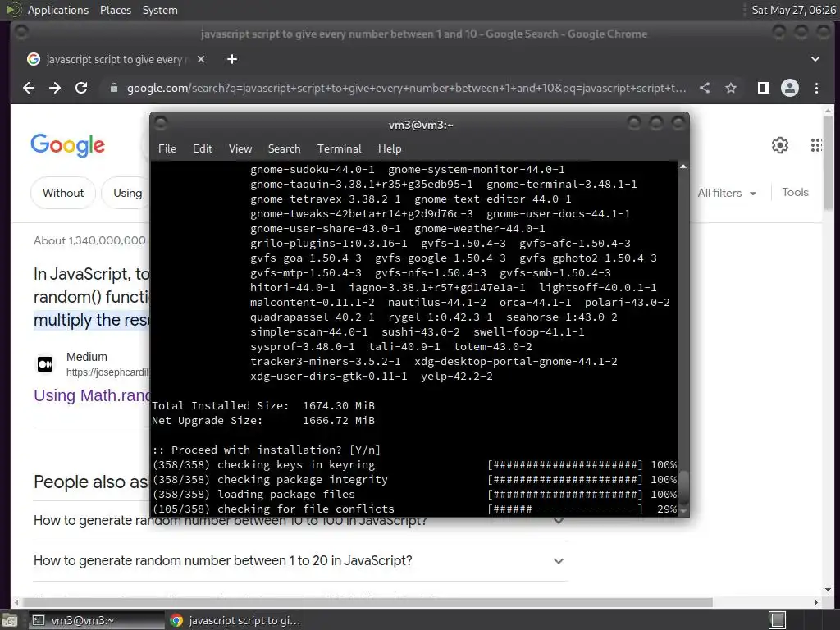The width and height of the screenshot is (840, 630).
Task: Open Chrome profile avatar icon
Action: coord(790,88)
